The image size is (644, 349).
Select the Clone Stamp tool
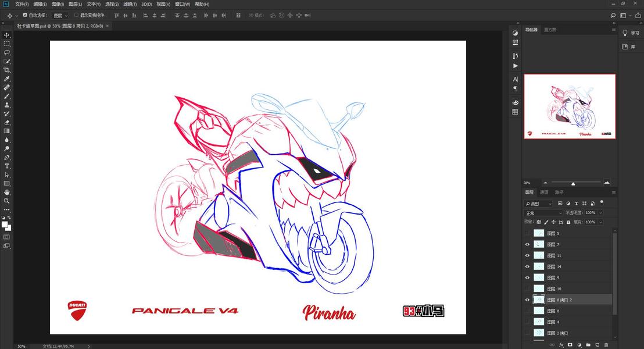[x=6, y=105]
